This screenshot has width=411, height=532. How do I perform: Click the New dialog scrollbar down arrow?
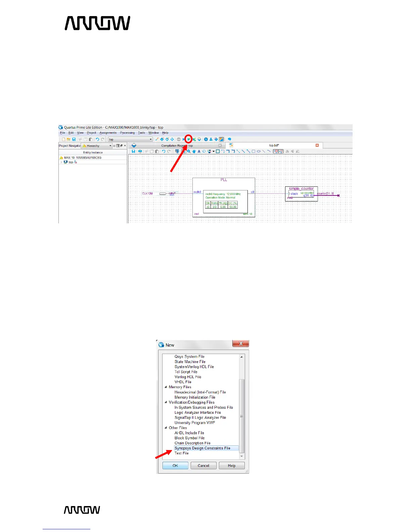[242, 456]
